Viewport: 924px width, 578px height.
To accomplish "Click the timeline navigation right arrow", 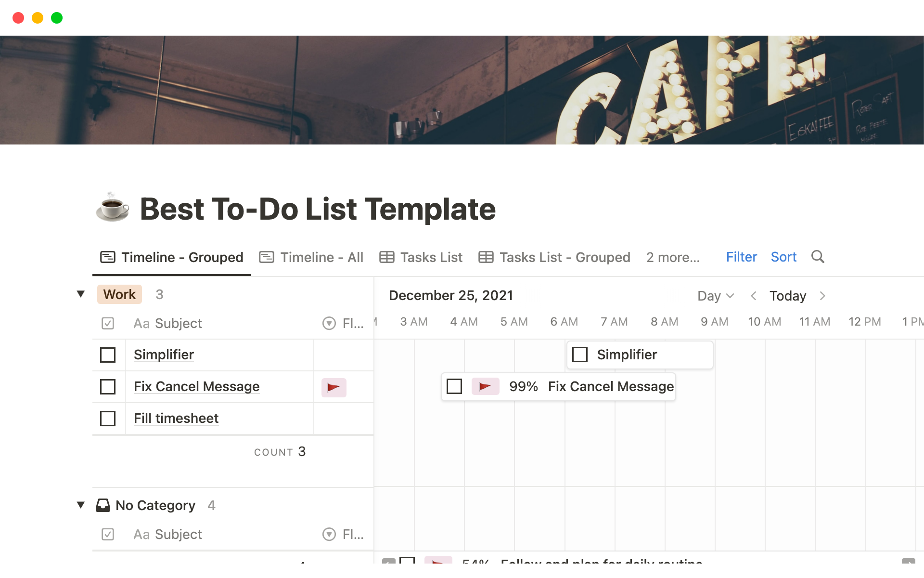I will coord(823,296).
